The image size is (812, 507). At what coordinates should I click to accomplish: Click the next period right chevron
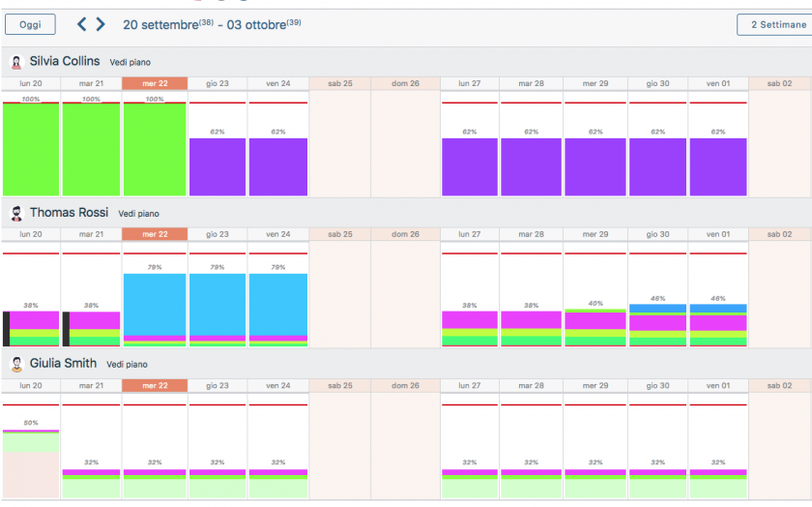tap(101, 24)
